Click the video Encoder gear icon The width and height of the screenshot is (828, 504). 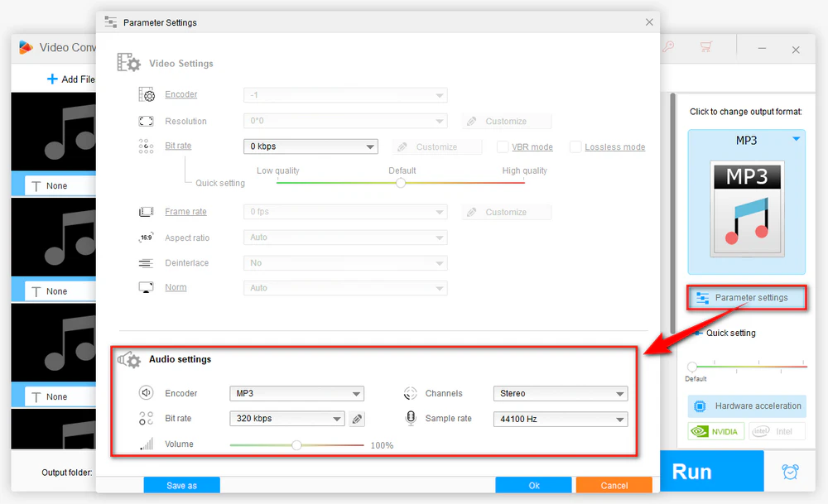tap(147, 94)
